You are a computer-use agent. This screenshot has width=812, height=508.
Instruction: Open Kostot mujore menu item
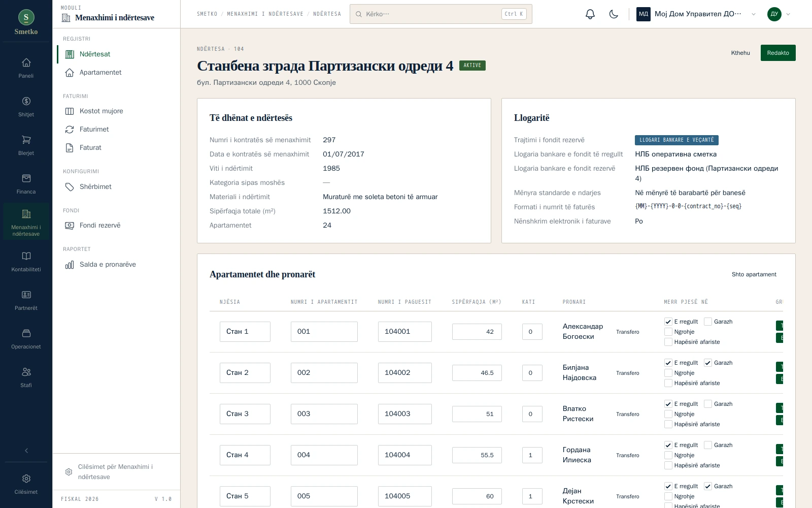[116, 111]
